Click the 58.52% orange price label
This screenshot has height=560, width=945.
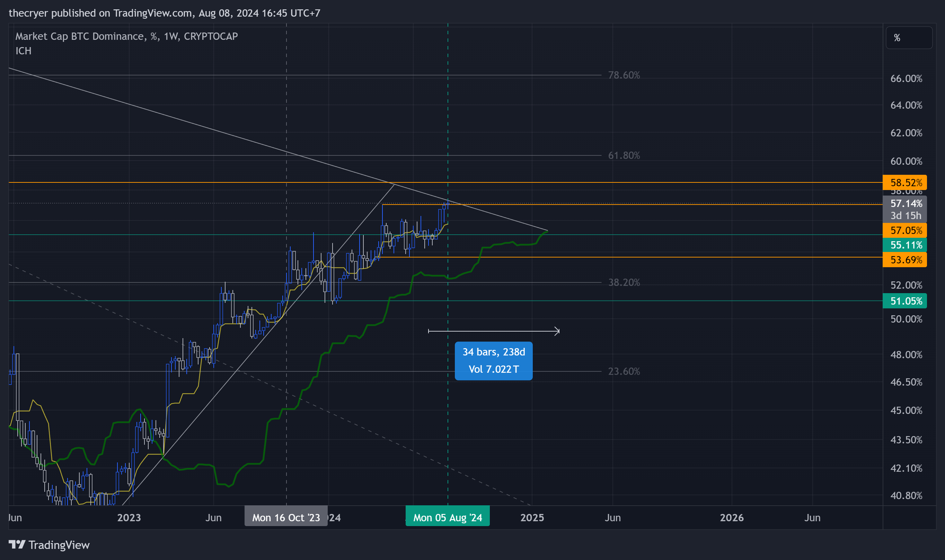(x=904, y=183)
